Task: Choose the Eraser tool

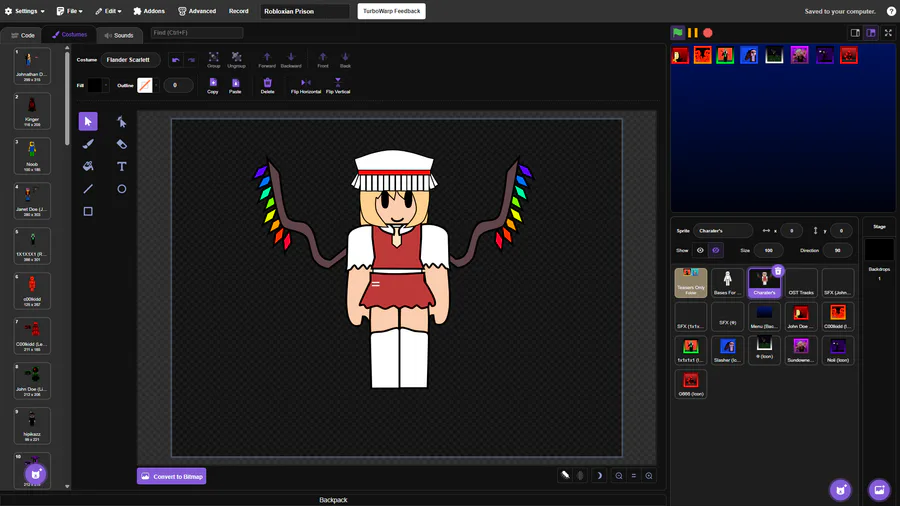Action: pyautogui.click(x=122, y=144)
